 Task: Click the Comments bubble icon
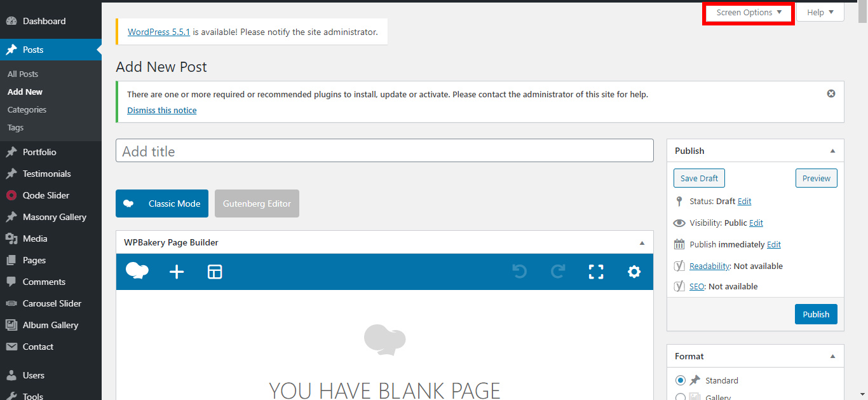point(11,282)
